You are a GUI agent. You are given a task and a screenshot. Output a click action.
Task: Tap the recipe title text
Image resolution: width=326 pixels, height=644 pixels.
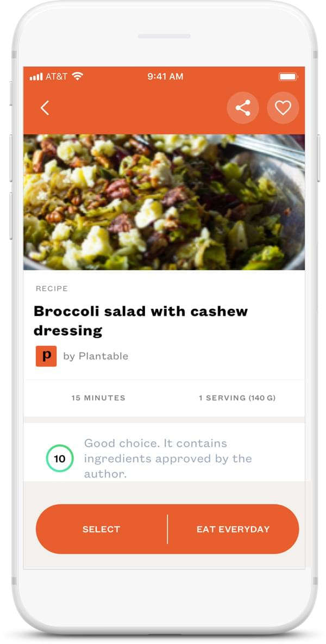pyautogui.click(x=141, y=320)
